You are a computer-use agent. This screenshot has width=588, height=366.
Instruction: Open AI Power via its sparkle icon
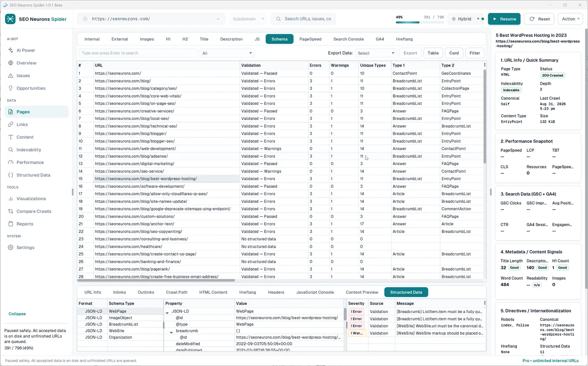[x=11, y=50]
